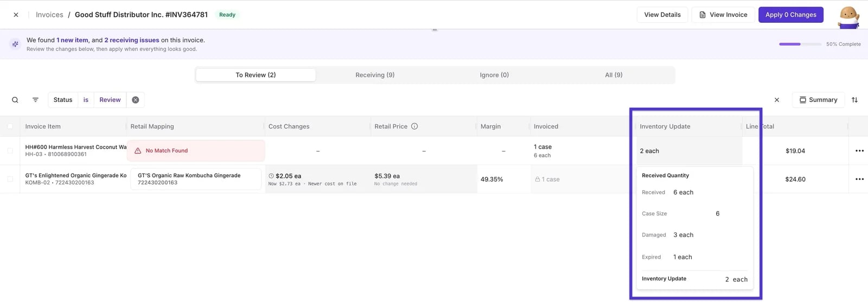868x302 pixels.
Task: Click the View Details button
Action: (662, 15)
